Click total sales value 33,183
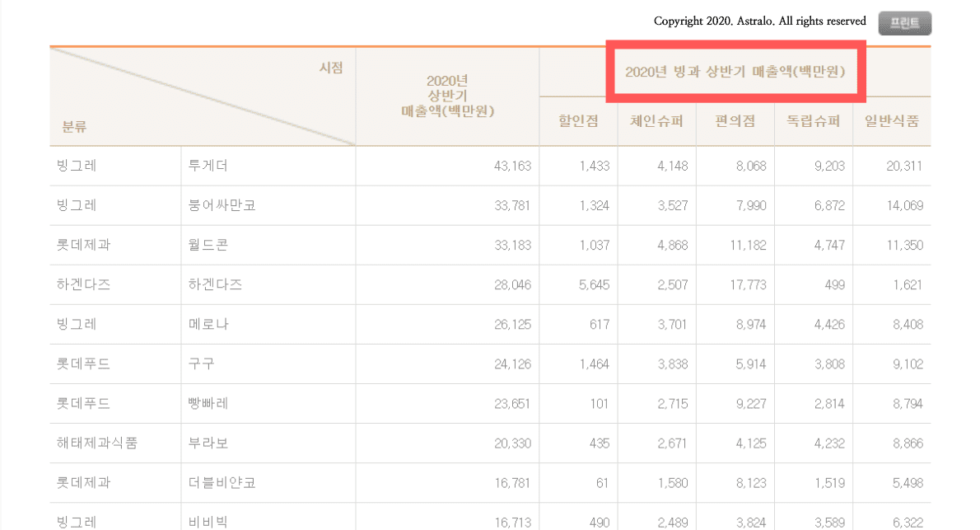The width and height of the screenshot is (980, 530). pos(512,246)
